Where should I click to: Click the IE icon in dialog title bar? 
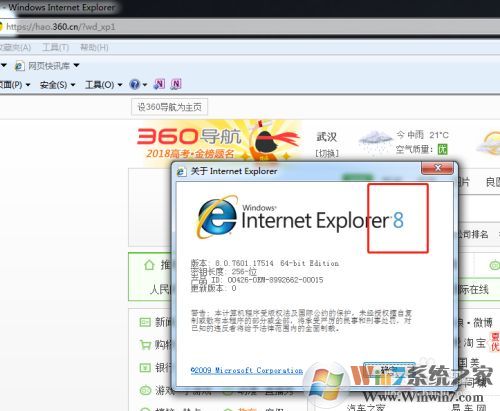point(181,172)
